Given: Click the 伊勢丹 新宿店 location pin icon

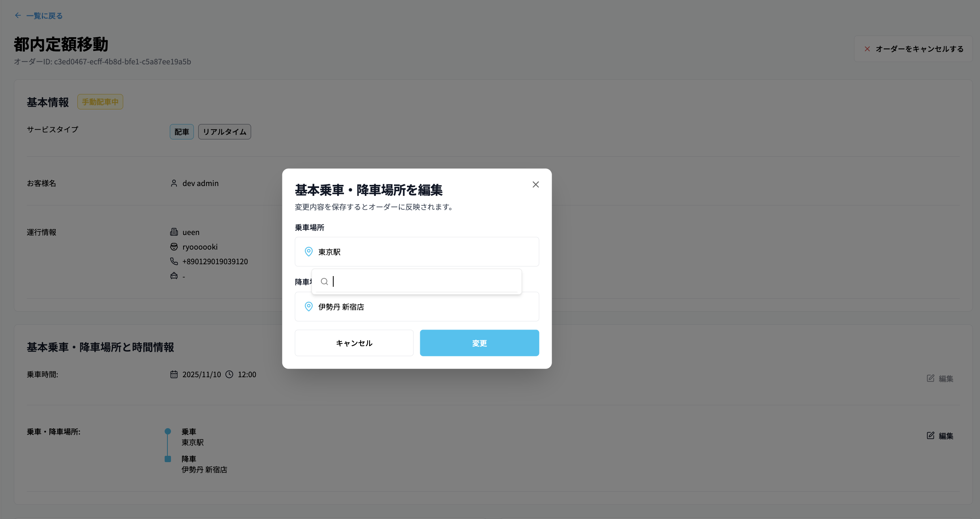Looking at the screenshot, I should (309, 307).
